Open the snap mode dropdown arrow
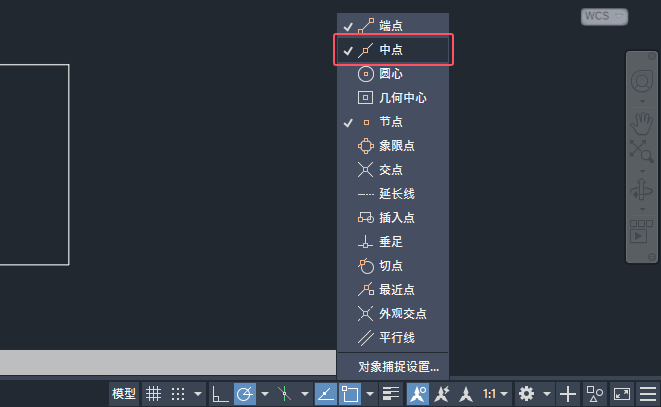The height and width of the screenshot is (407, 661). coord(198,394)
